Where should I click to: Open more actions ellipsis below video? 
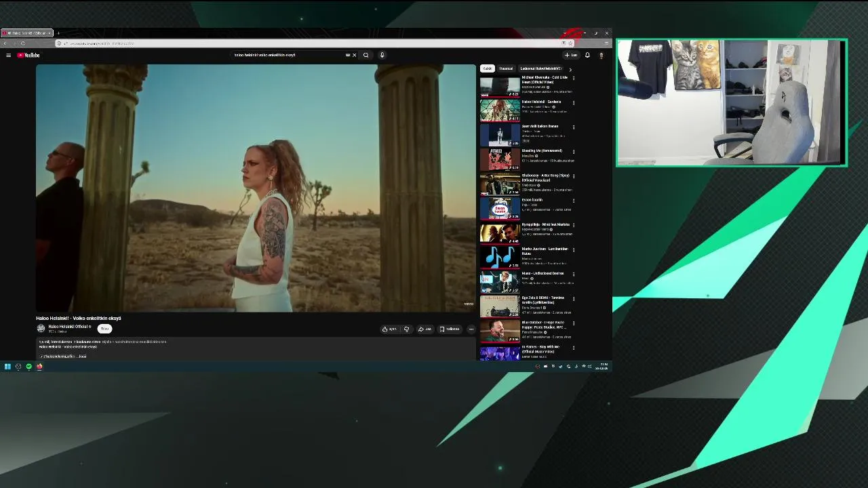[x=471, y=329]
